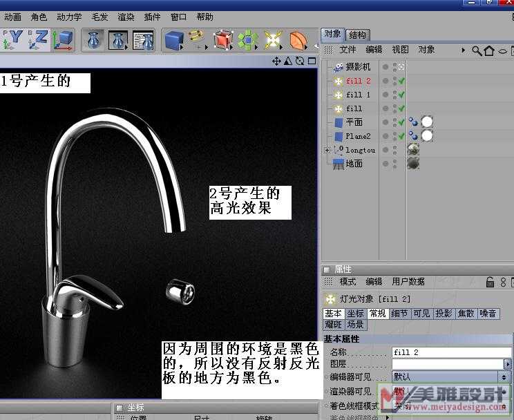Open the 渲染 menu
Image resolution: width=514 pixels, height=420 pixels.
tap(126, 17)
